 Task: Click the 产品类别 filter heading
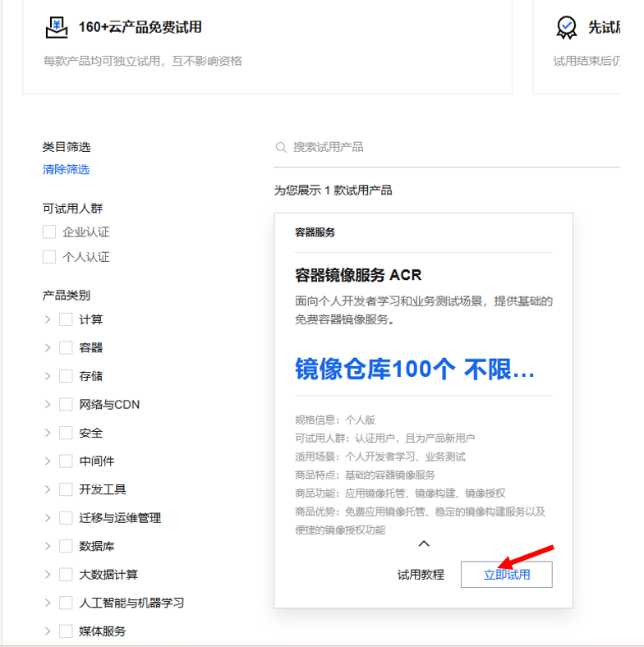point(66,295)
